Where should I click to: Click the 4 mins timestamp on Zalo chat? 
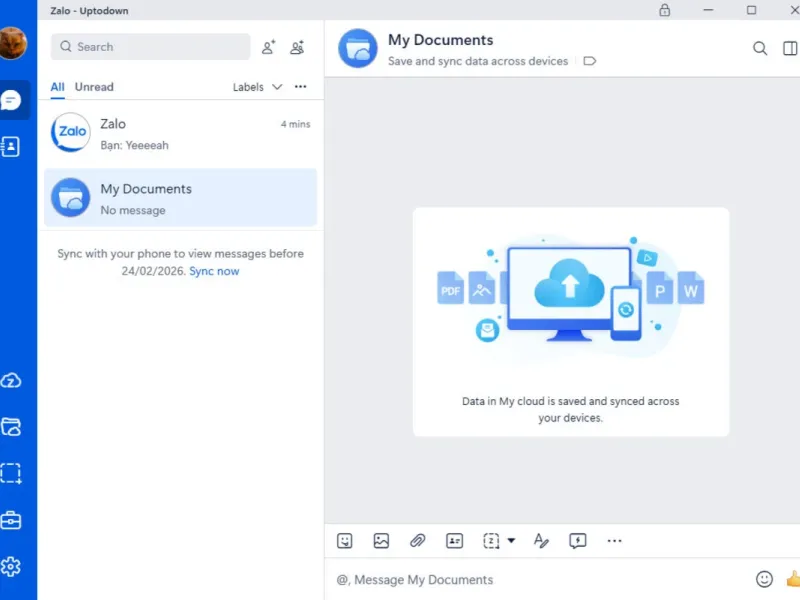coord(295,124)
